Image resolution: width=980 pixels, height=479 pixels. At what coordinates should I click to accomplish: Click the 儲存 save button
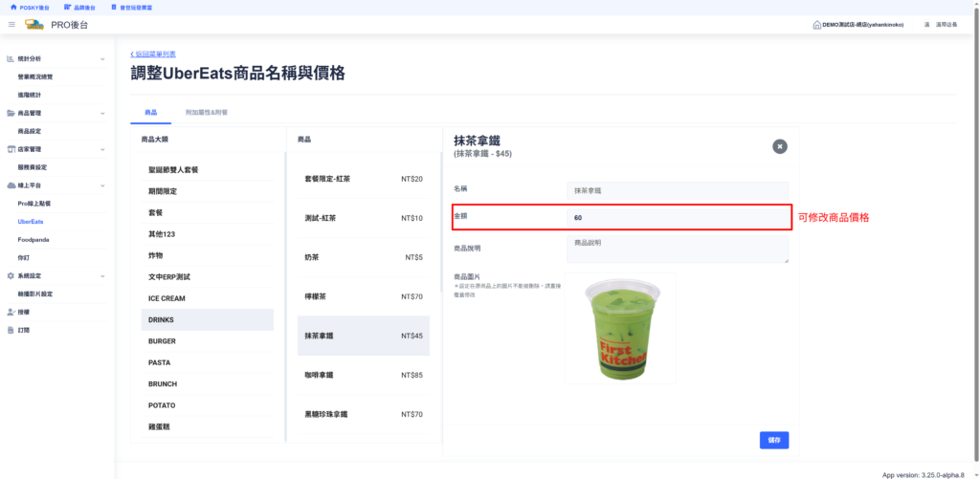point(773,440)
